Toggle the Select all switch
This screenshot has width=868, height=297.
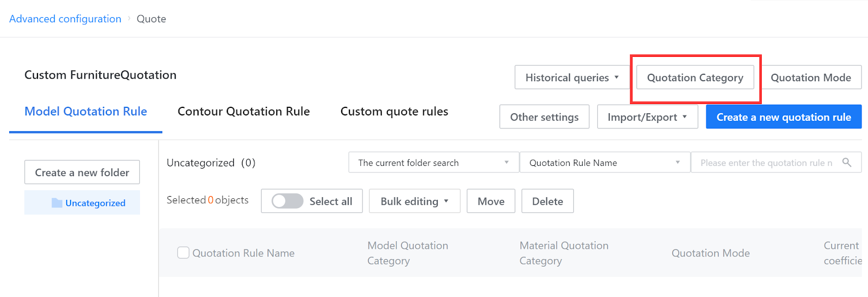point(288,201)
